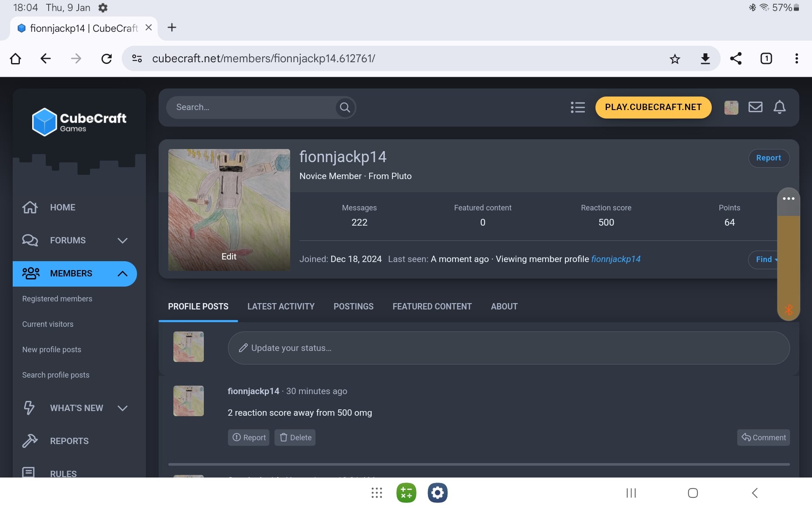Viewport: 812px width, 508px height.
Task: Switch to FEATURED CONTENT tab
Action: pos(432,306)
